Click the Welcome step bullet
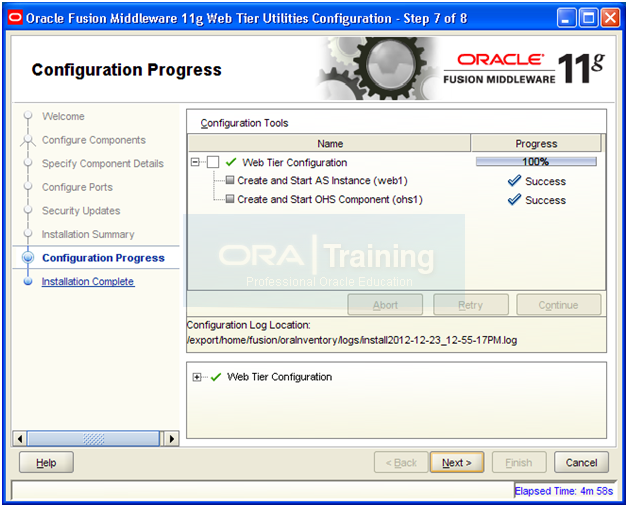This screenshot has height=507, width=628. click(28, 116)
